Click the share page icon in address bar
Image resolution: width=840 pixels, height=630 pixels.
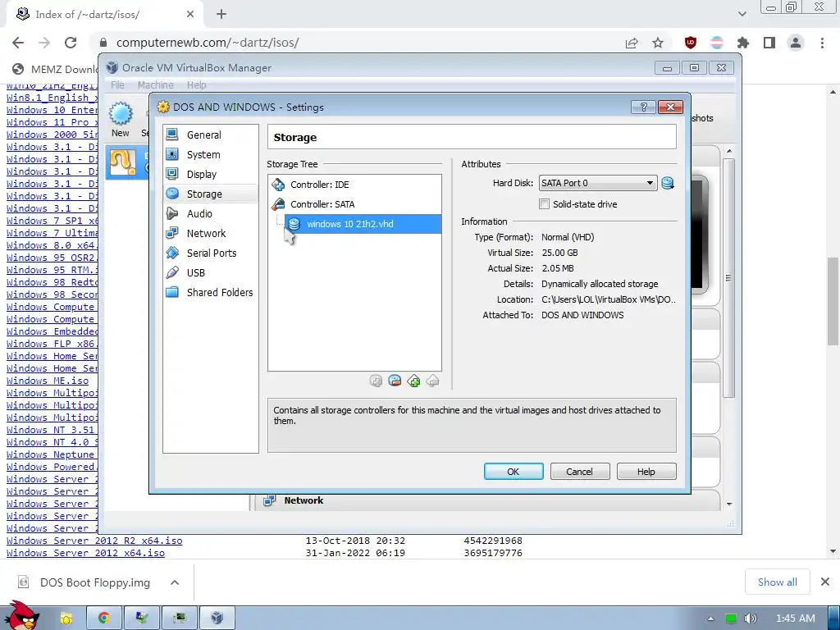(632, 43)
